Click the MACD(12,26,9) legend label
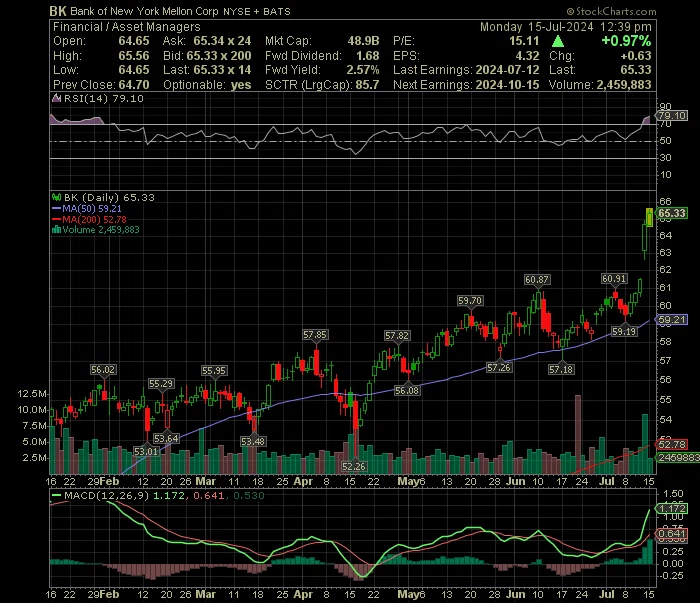This screenshot has width=700, height=603. [x=106, y=495]
